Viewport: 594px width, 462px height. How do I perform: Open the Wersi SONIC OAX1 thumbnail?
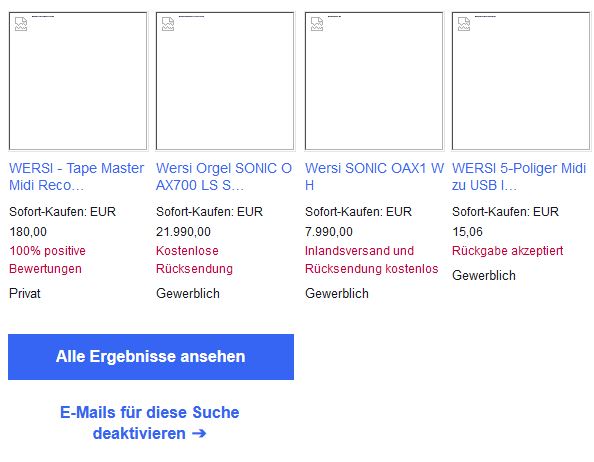tap(374, 81)
